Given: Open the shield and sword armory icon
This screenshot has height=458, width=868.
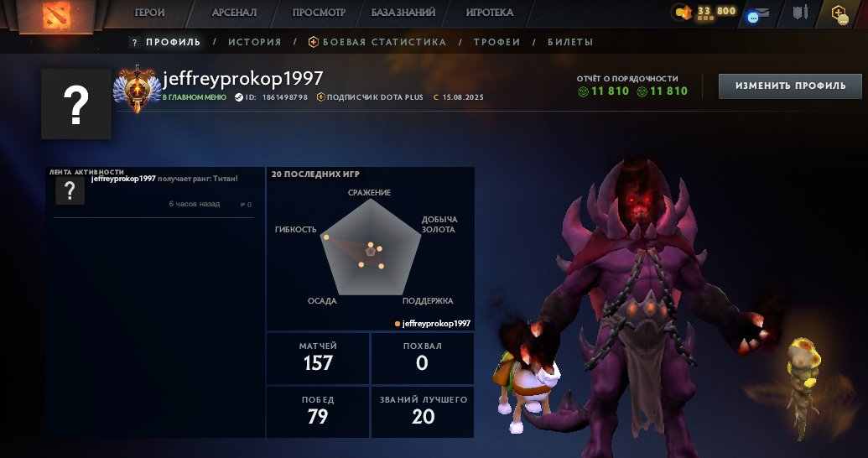Looking at the screenshot, I should tap(800, 13).
